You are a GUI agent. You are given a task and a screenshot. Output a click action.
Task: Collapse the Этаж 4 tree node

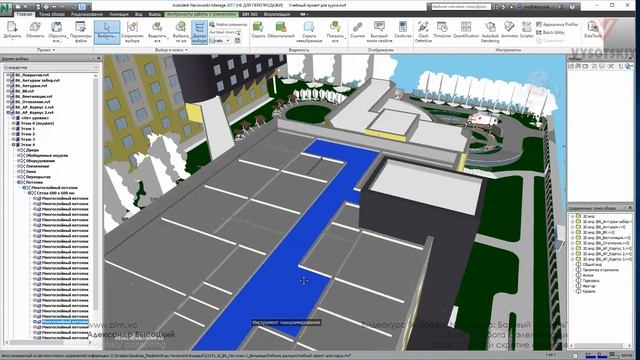[13, 144]
